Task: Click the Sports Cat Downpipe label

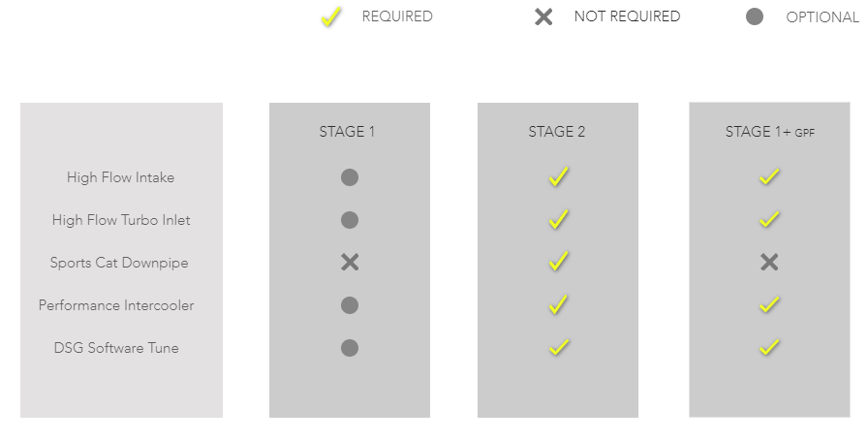Action: pos(119,263)
